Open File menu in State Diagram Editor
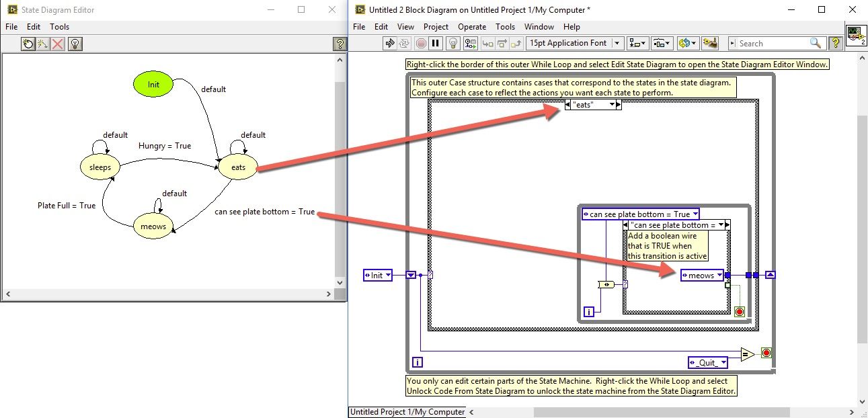Image resolution: width=868 pixels, height=418 pixels. point(11,27)
